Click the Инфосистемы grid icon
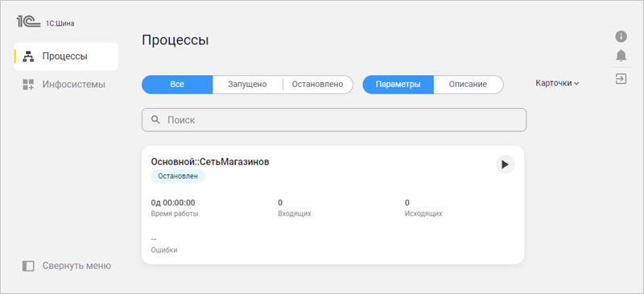The image size is (644, 294). (28, 85)
